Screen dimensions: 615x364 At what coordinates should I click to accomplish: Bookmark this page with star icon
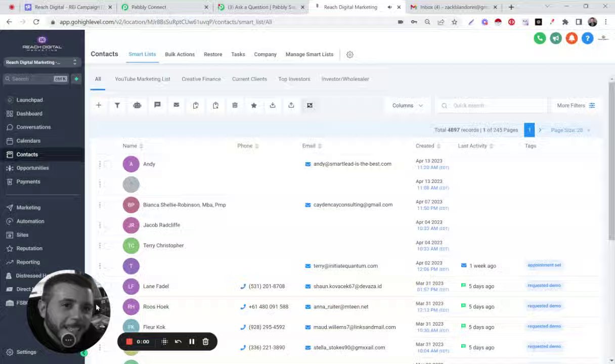(454, 22)
